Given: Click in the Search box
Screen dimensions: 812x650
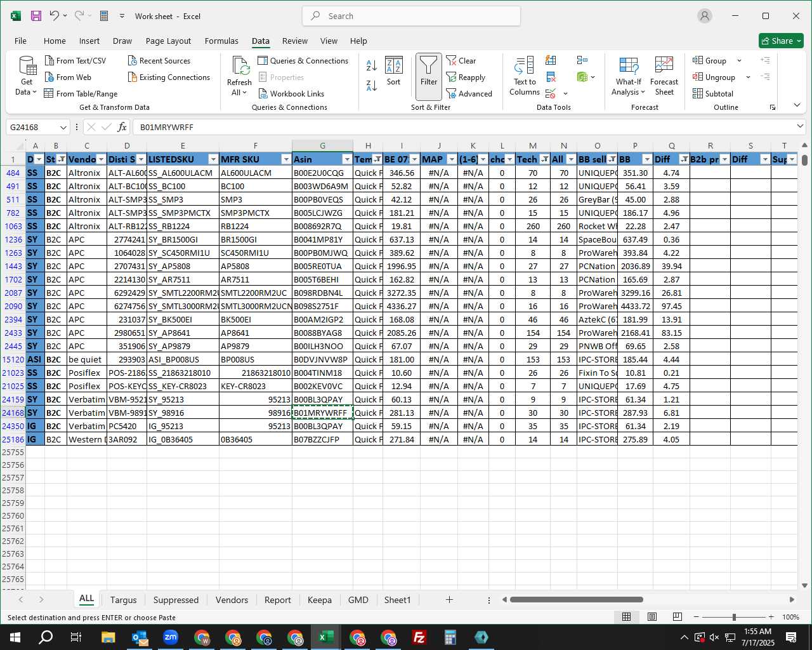Looking at the screenshot, I should pyautogui.click(x=411, y=16).
